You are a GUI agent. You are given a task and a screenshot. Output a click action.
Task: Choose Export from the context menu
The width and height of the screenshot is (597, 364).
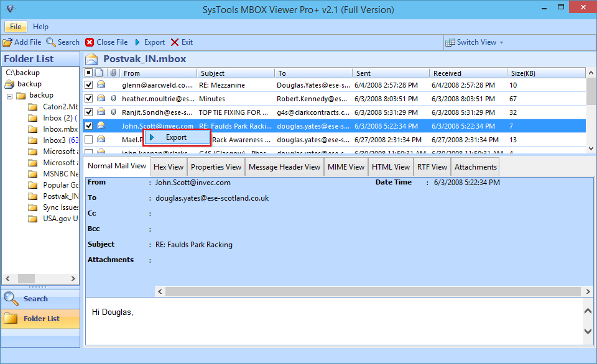(177, 137)
